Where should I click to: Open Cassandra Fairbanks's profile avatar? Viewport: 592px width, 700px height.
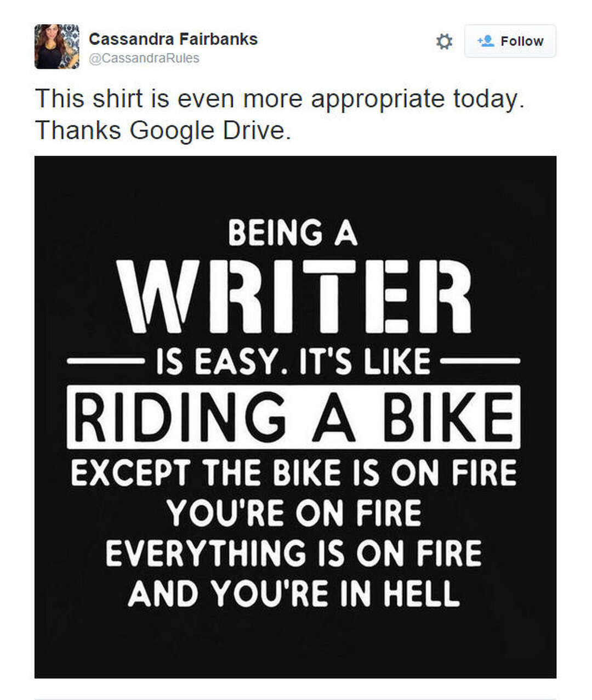[56, 47]
